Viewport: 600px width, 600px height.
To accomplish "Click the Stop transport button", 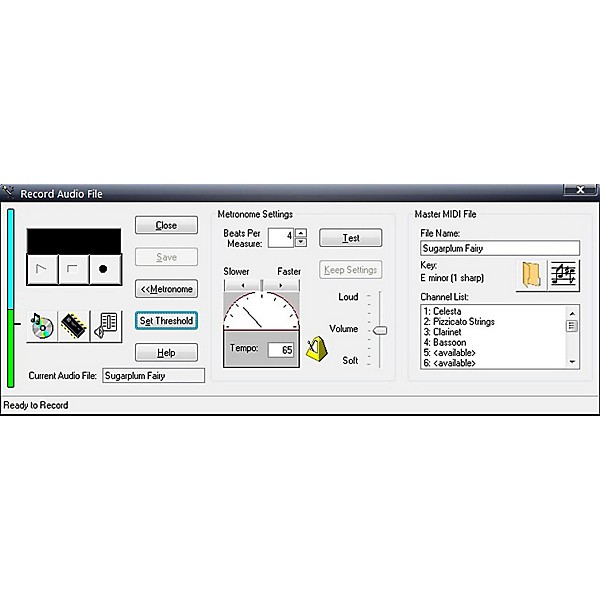I will tap(73, 269).
